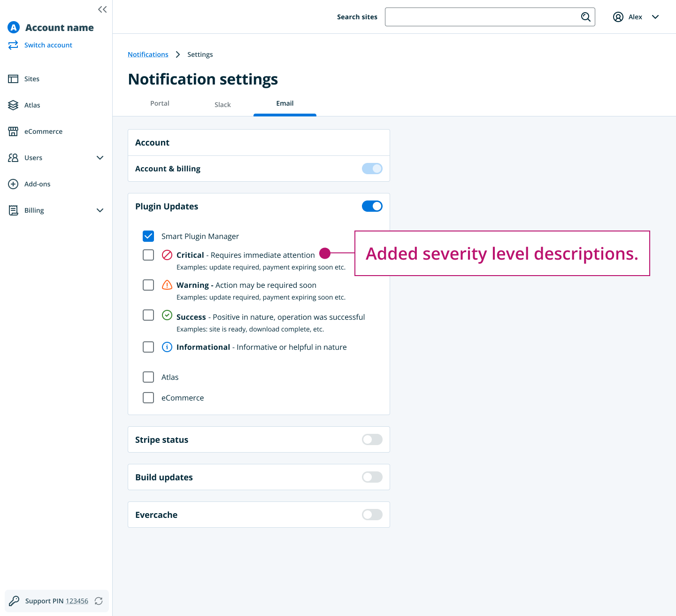Click the Support PIN key icon
This screenshot has height=616, width=676.
tap(14, 601)
